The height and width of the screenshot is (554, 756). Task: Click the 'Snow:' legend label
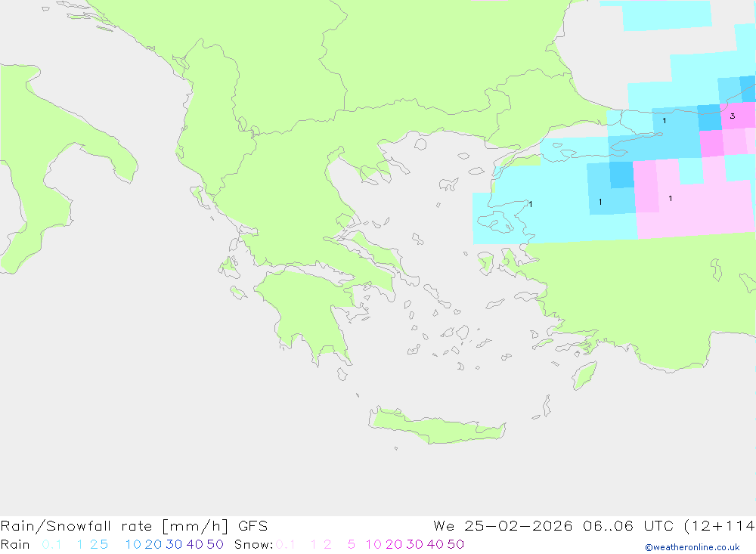(253, 544)
